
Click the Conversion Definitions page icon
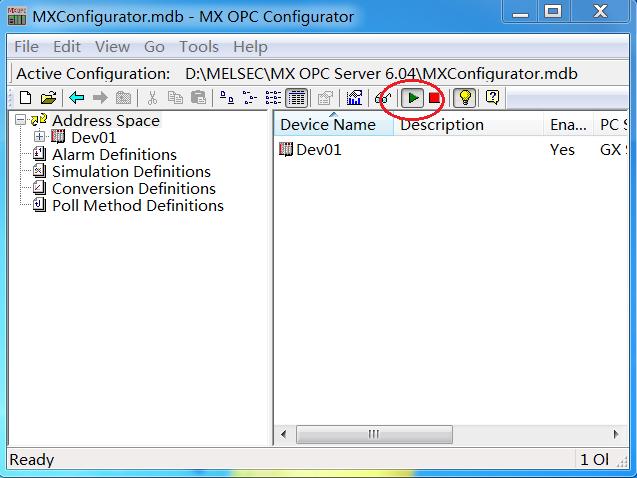tap(39, 188)
